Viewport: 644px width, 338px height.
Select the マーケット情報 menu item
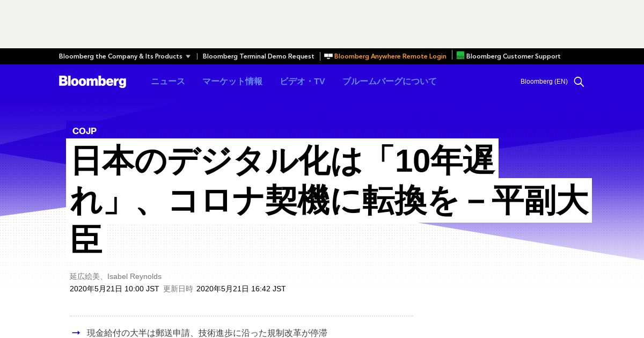[232, 82]
